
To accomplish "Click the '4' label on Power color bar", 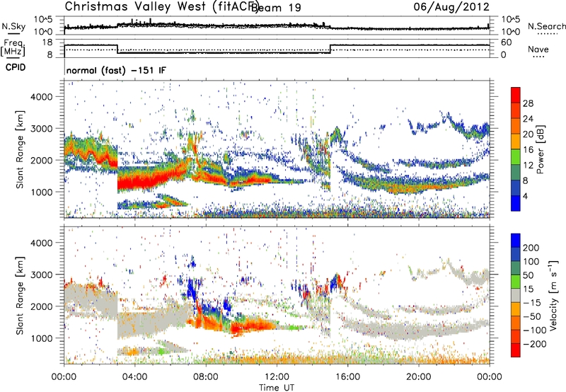I will point(526,196).
